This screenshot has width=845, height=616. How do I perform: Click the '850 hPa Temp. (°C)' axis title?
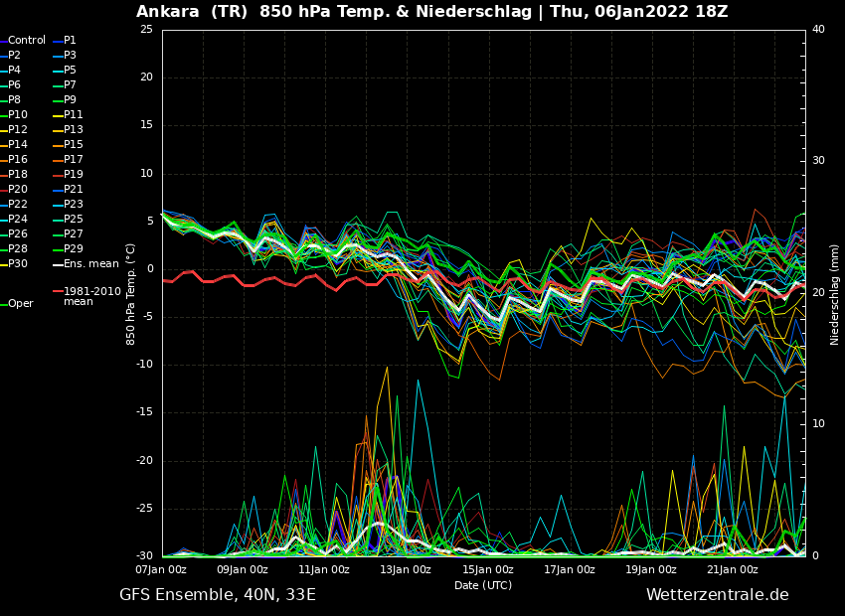(x=130, y=294)
